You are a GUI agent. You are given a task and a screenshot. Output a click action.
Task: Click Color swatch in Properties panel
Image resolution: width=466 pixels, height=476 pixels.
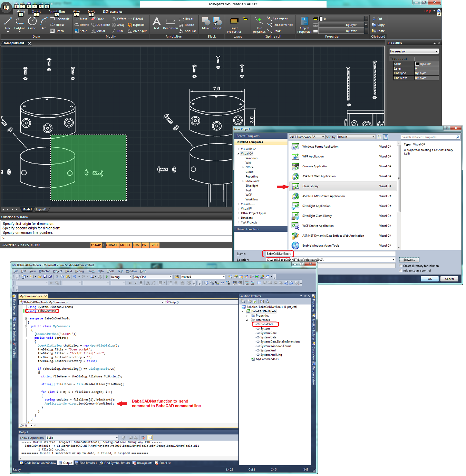click(x=417, y=64)
